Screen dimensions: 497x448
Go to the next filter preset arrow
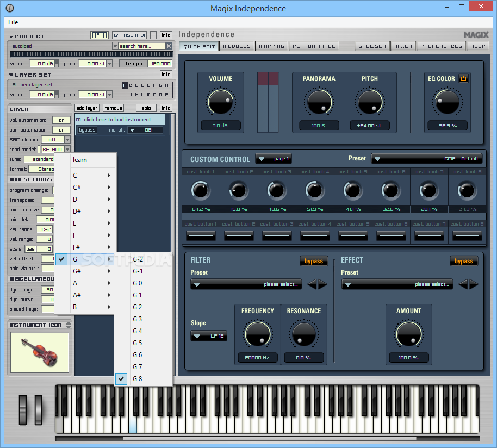click(x=322, y=284)
